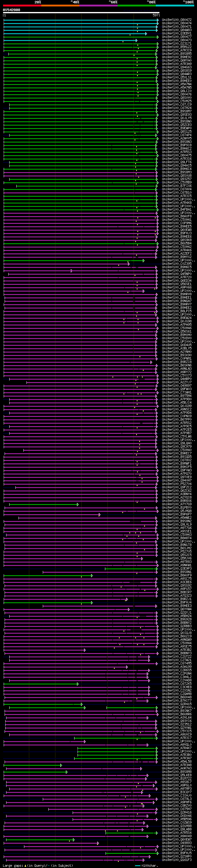Select the UniRef100_Q94AI5 label
Screen dimensions: 197x868
177,165
